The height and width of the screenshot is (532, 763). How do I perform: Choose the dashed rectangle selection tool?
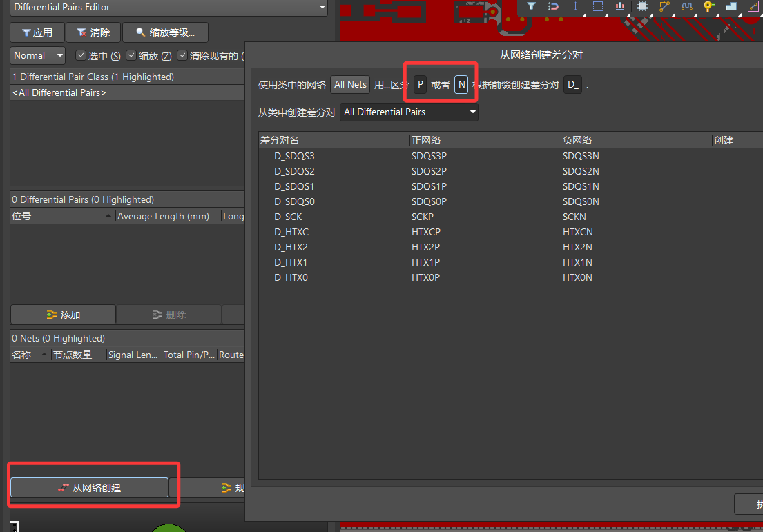pyautogui.click(x=597, y=6)
